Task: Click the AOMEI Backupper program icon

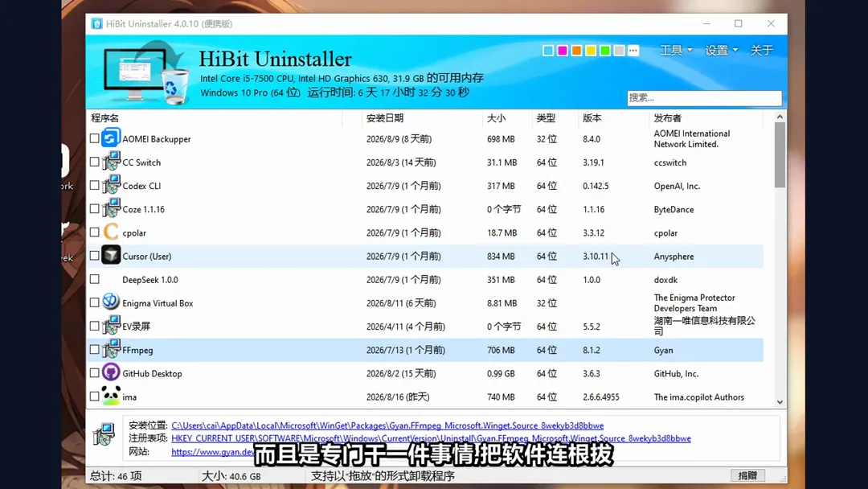Action: (x=111, y=138)
